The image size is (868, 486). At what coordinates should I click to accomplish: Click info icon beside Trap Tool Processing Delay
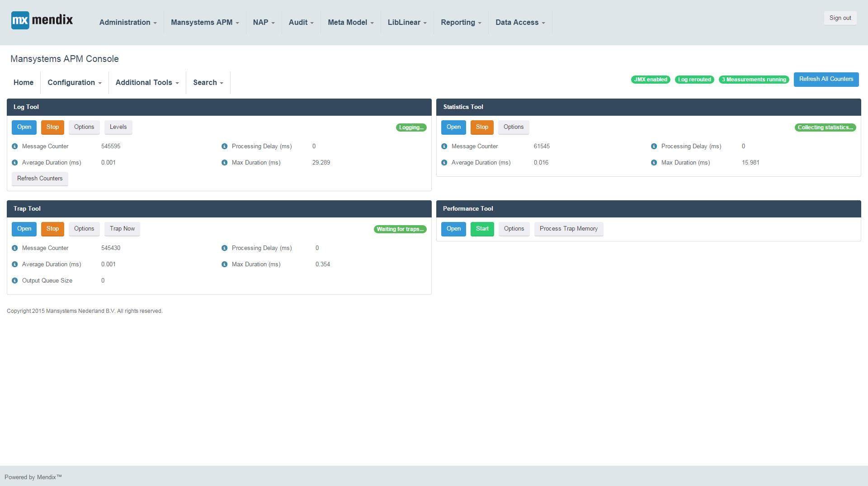pyautogui.click(x=224, y=248)
